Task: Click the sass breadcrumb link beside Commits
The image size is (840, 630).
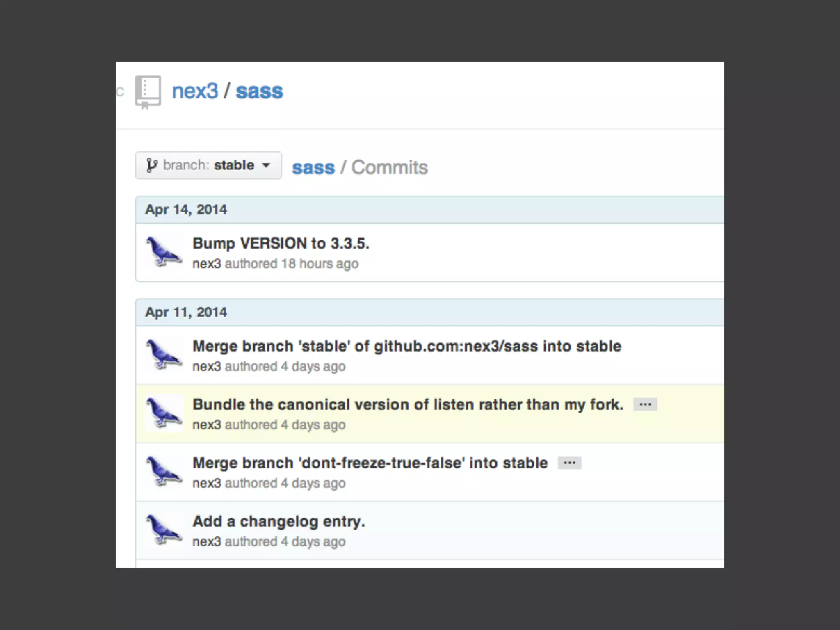Action: (313, 168)
